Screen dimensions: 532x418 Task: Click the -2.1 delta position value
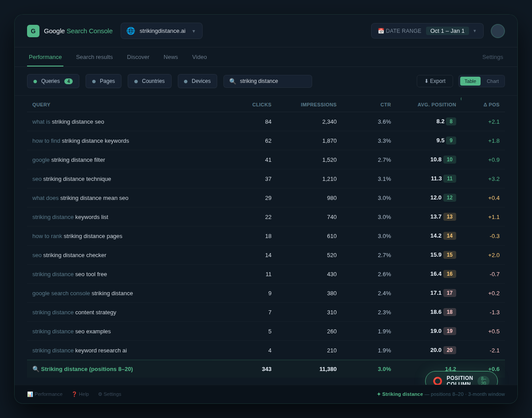(495, 350)
